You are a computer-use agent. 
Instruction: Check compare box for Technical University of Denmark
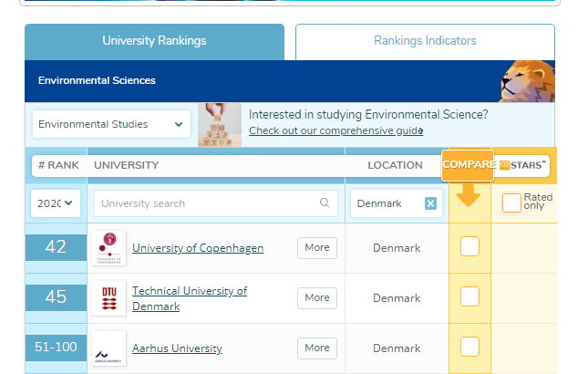coord(469,296)
